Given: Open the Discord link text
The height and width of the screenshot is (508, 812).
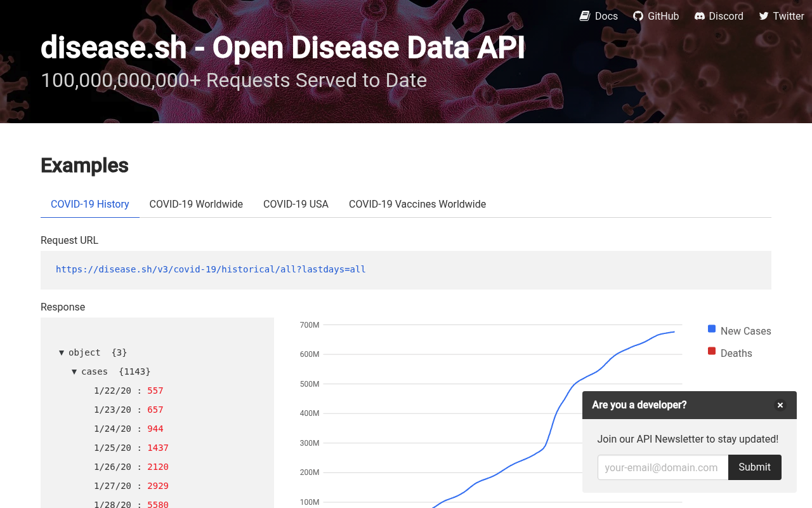Looking at the screenshot, I should point(726,16).
